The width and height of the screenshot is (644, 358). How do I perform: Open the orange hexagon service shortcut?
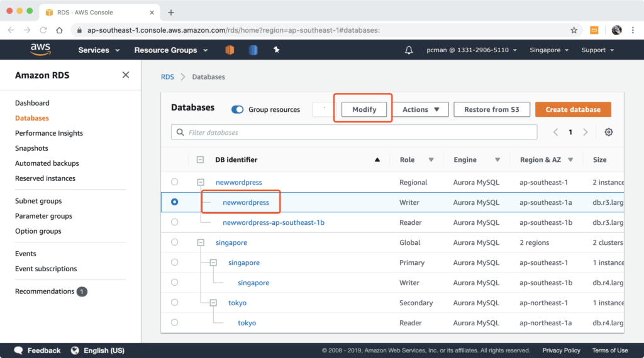point(230,50)
